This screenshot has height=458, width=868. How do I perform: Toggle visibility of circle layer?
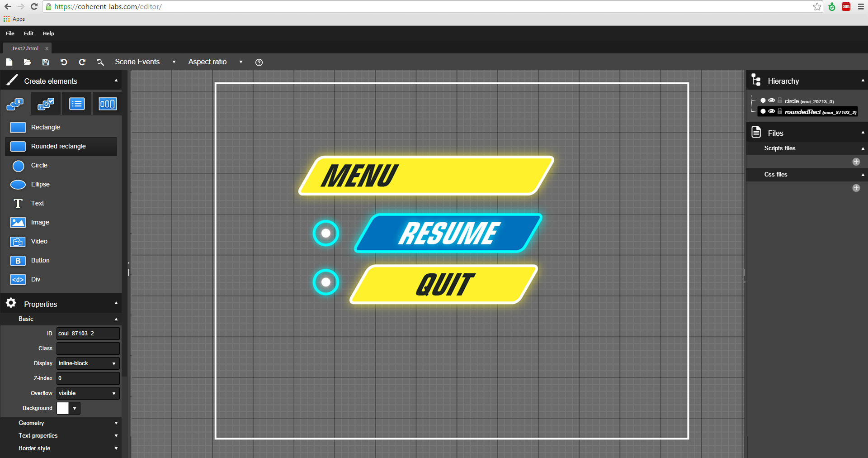(772, 100)
